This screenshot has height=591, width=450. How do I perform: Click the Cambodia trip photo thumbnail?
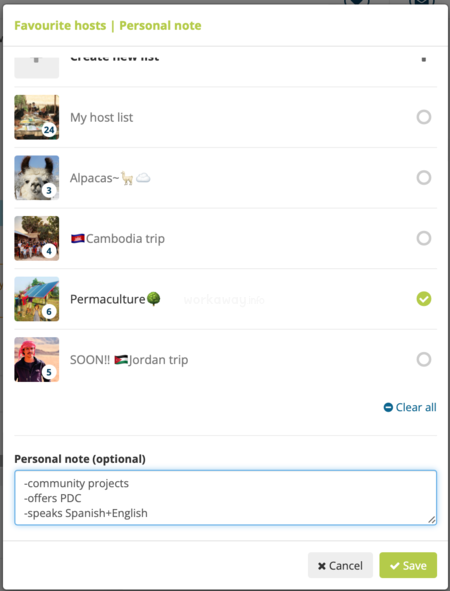[x=37, y=238]
